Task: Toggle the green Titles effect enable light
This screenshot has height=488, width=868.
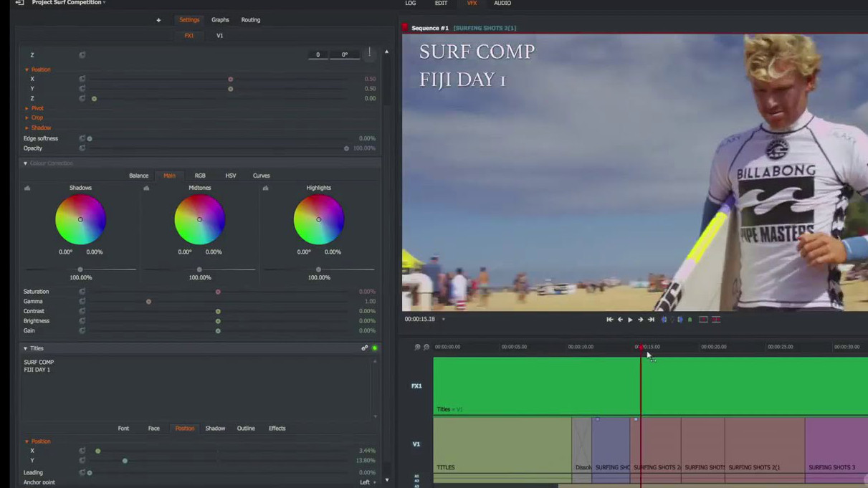Action: (375, 348)
